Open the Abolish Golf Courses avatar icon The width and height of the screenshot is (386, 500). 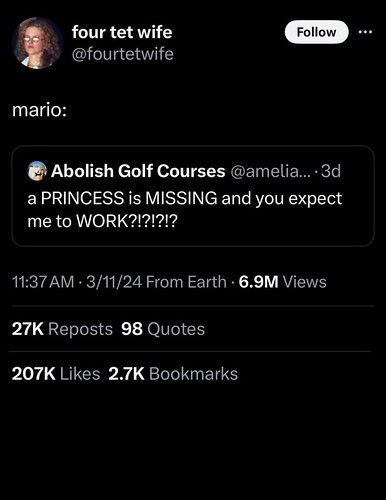click(37, 171)
